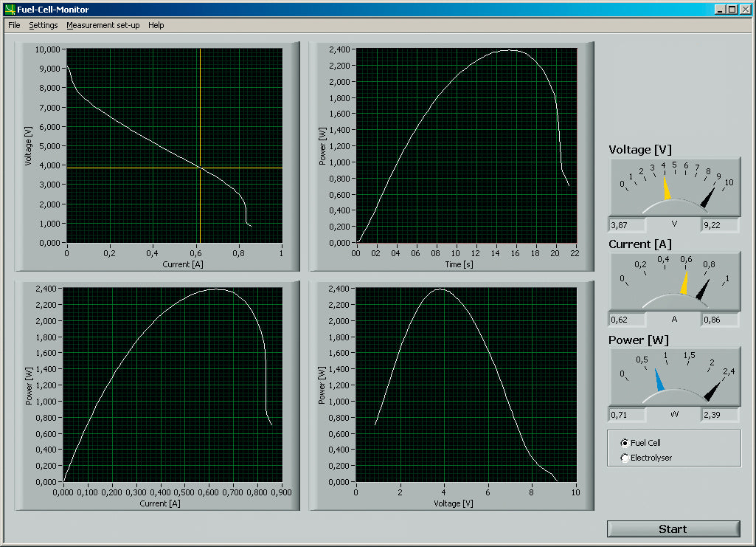Click the vertical Voltage [V] axis label

coord(28,146)
